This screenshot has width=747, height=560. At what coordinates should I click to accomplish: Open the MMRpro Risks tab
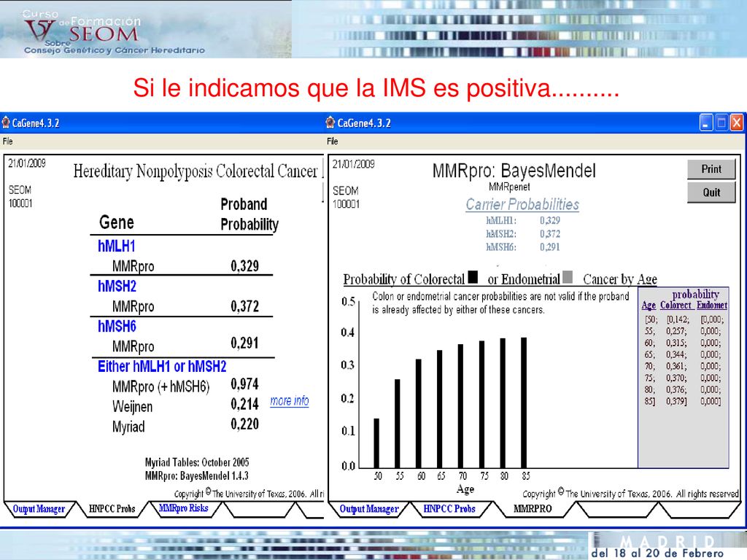coord(183,508)
